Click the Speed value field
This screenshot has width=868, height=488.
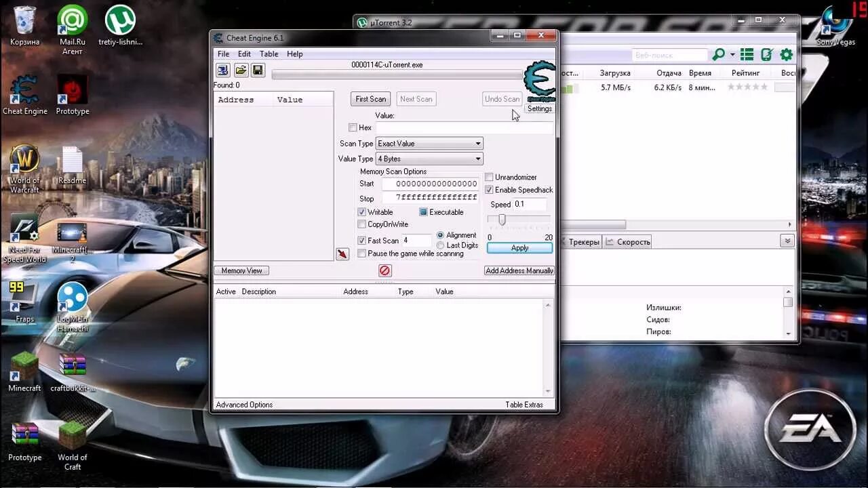529,204
